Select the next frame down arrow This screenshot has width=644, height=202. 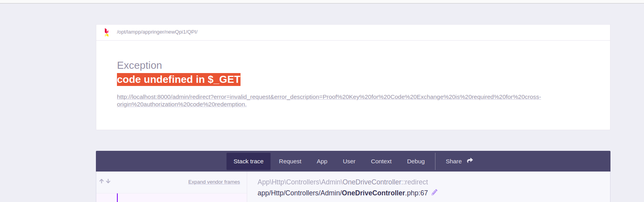[108, 181]
